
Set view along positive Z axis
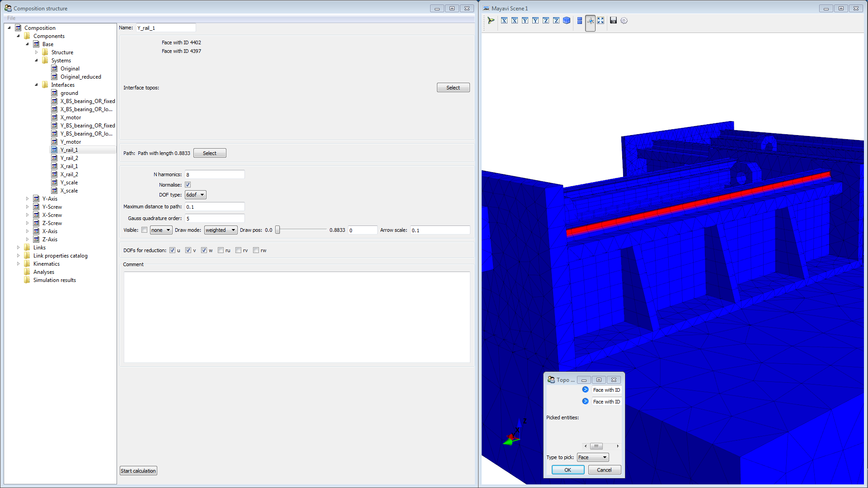pyautogui.click(x=546, y=20)
